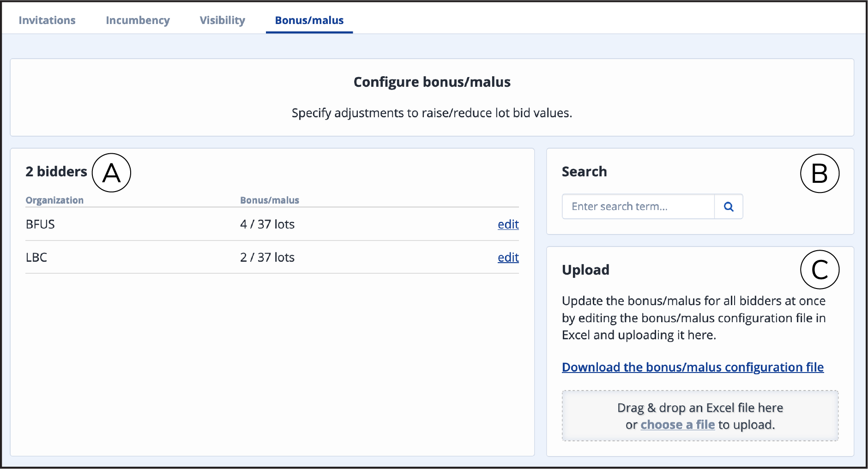Click the '4 / 37 lots' value
Image resolution: width=868 pixels, height=469 pixels.
pyautogui.click(x=267, y=224)
